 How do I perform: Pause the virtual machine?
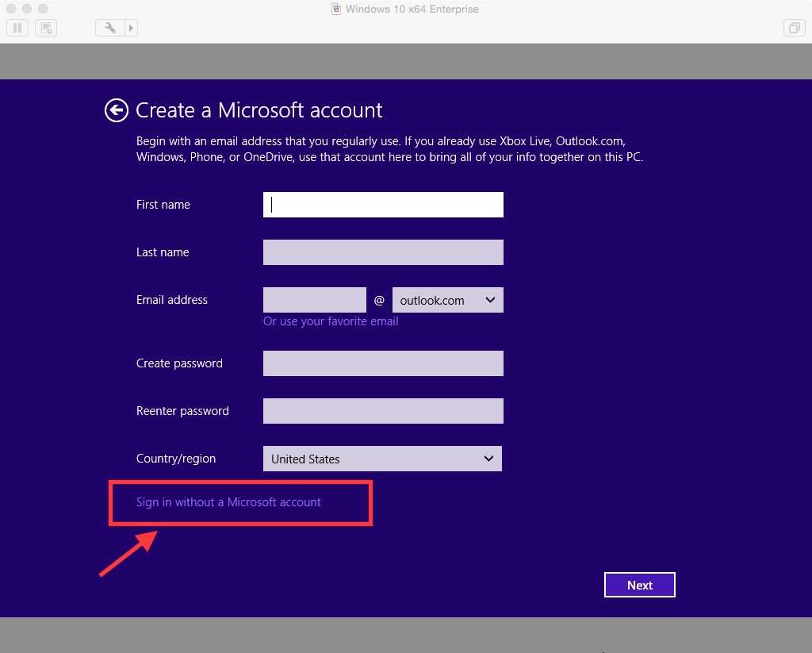pos(17,28)
